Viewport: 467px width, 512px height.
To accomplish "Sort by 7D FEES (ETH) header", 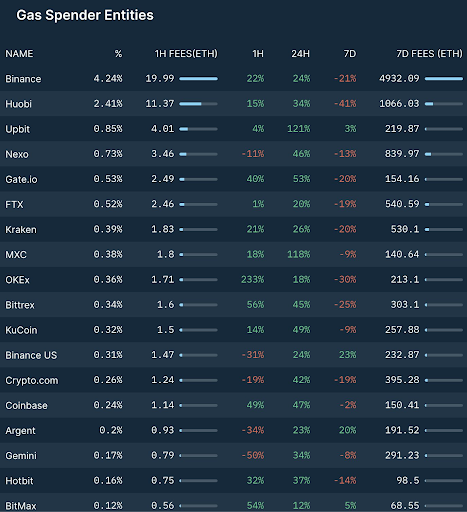I will [x=429, y=54].
